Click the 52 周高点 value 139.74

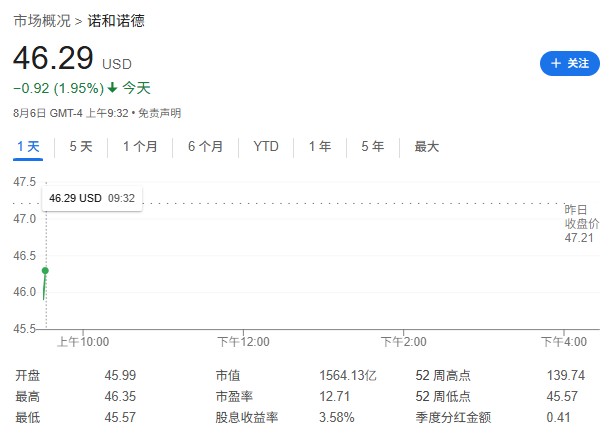[x=566, y=376]
